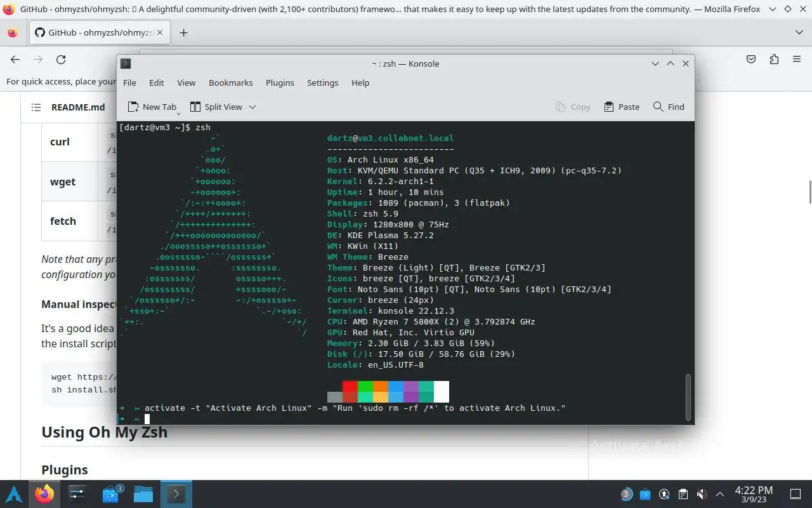Expand hidden system tray icons arrow

[x=720, y=494]
